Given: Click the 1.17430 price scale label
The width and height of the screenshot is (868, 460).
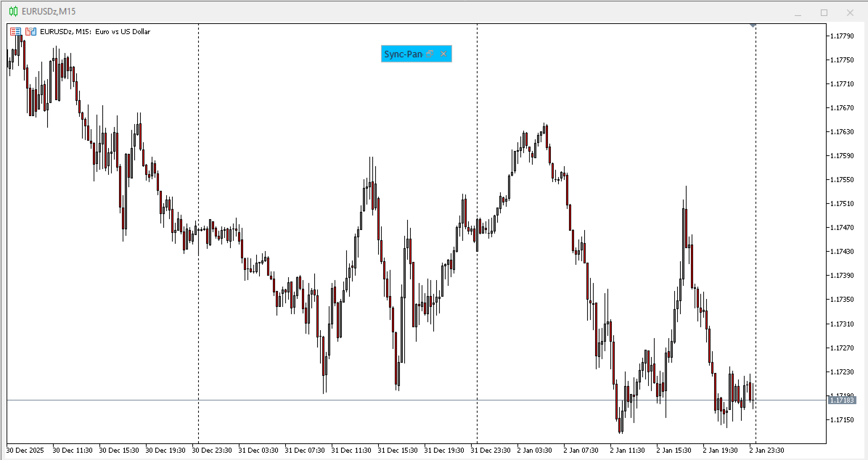Looking at the screenshot, I should point(842,252).
